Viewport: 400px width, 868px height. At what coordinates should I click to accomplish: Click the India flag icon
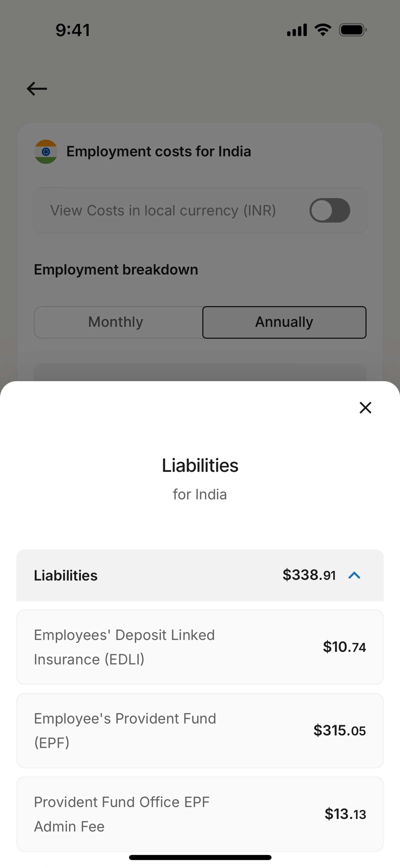pos(46,152)
